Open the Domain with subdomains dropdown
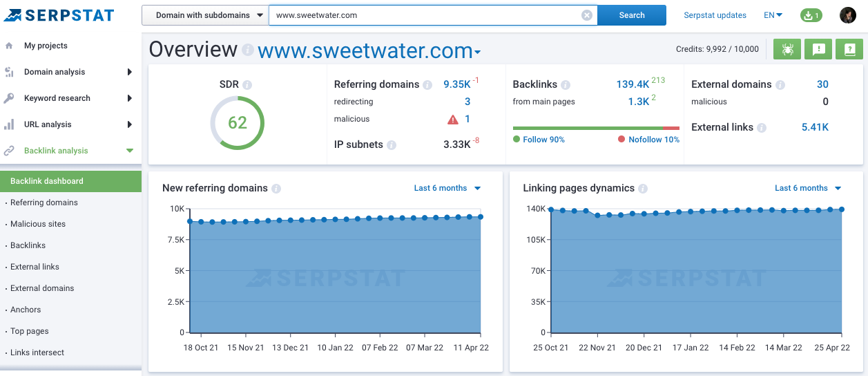 tap(205, 15)
